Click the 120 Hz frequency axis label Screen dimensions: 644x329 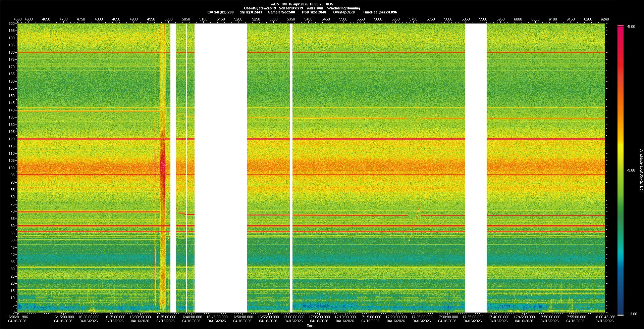(12, 139)
